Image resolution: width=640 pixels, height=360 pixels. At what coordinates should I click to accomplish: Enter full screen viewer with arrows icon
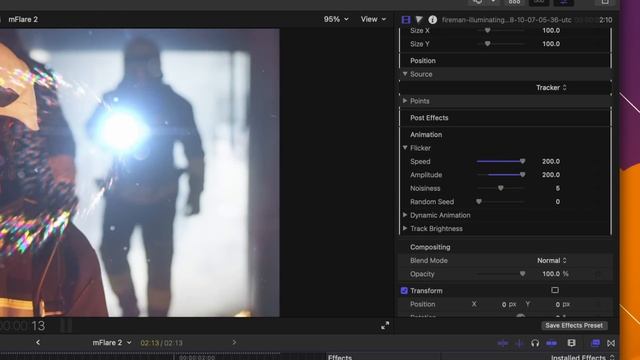(x=385, y=326)
